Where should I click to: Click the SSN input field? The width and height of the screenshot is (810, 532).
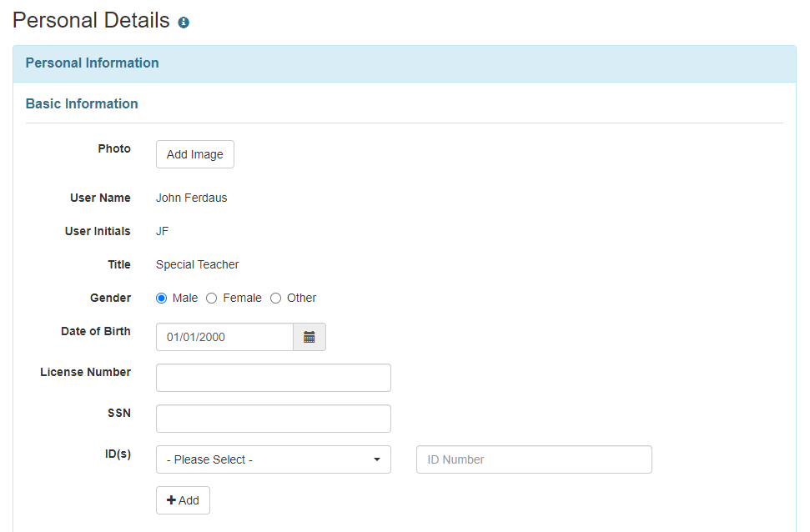click(x=274, y=419)
